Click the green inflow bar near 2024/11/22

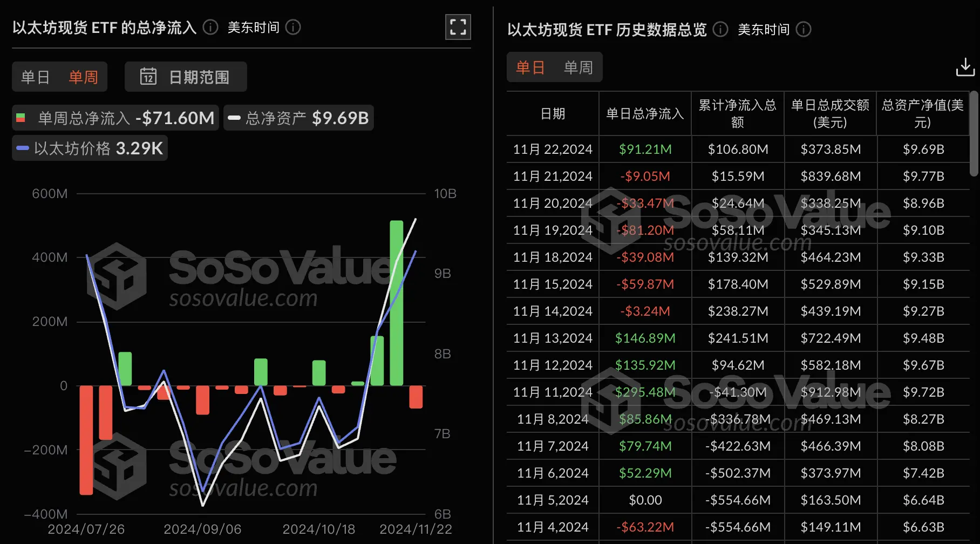click(x=398, y=302)
